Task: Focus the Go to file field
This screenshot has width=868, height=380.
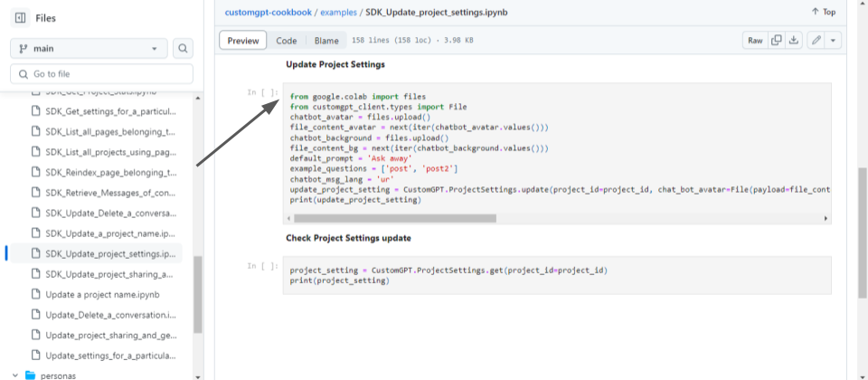Action: point(102,73)
